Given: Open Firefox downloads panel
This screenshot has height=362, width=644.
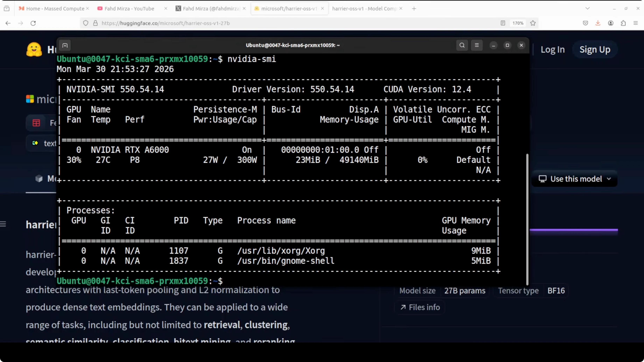Looking at the screenshot, I should click(598, 23).
